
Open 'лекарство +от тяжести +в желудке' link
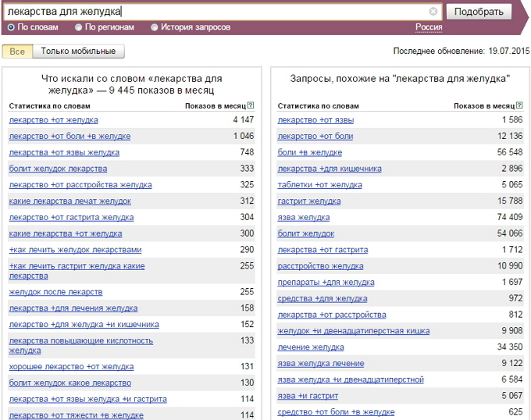[x=77, y=415]
